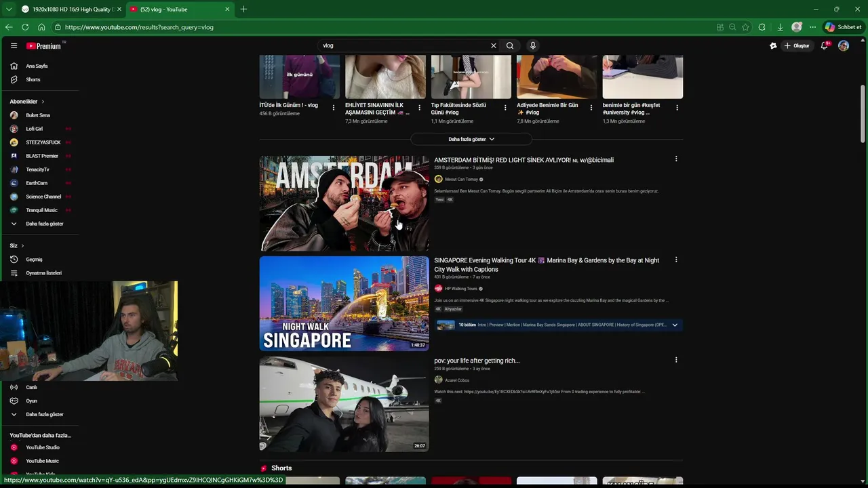
Task: Click pov: your life after getting rich title
Action: click(x=477, y=361)
